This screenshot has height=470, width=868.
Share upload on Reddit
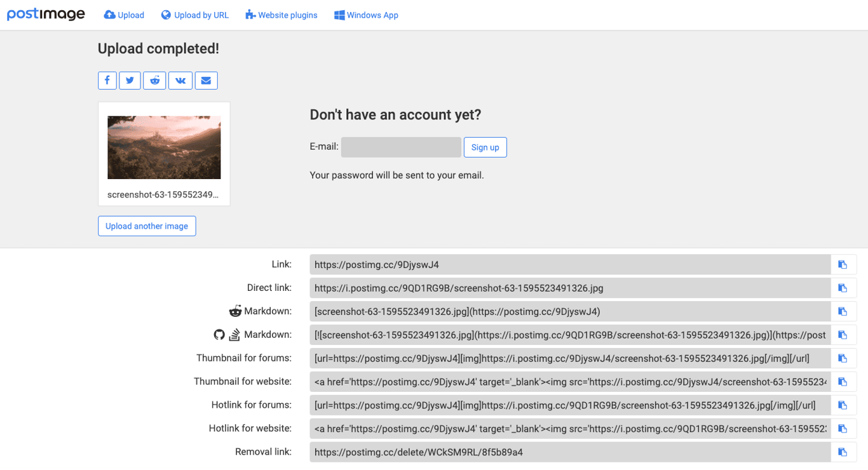(154, 81)
